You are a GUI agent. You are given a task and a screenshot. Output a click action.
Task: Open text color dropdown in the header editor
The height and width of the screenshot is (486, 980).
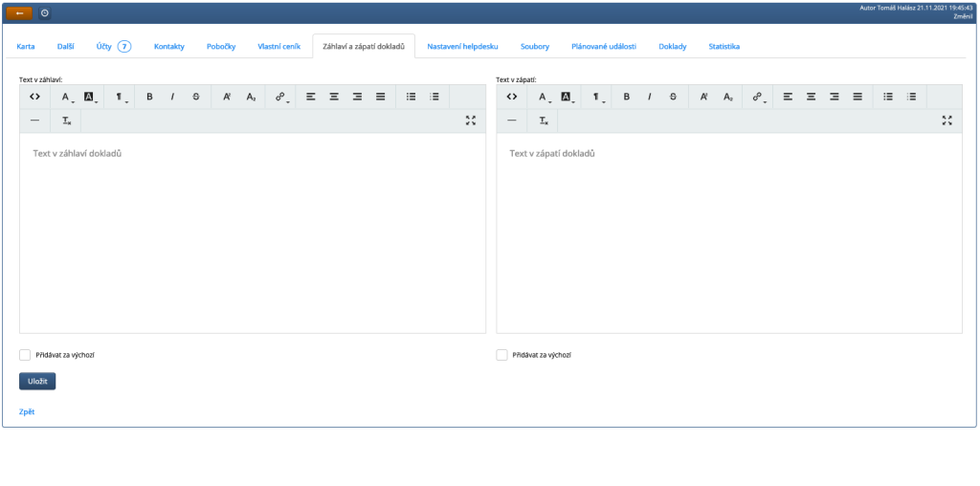point(67,97)
